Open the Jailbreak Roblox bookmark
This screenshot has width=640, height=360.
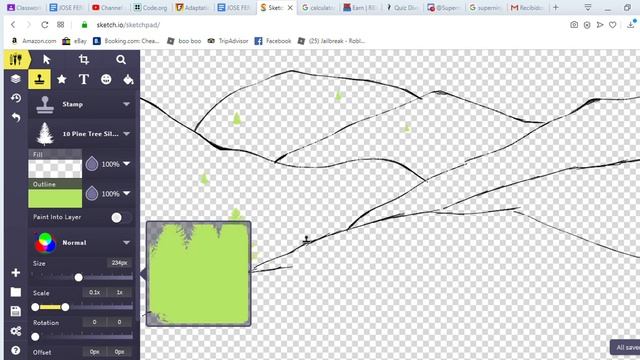click(331, 41)
